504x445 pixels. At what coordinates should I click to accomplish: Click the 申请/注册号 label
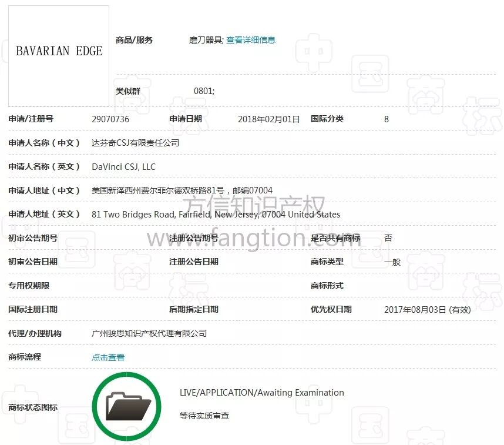click(x=31, y=119)
